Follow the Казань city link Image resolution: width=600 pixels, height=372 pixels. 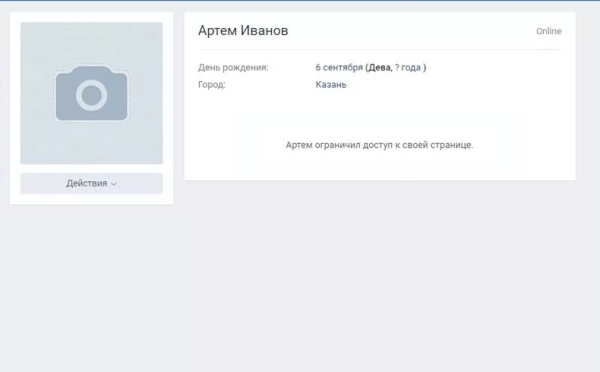point(331,85)
